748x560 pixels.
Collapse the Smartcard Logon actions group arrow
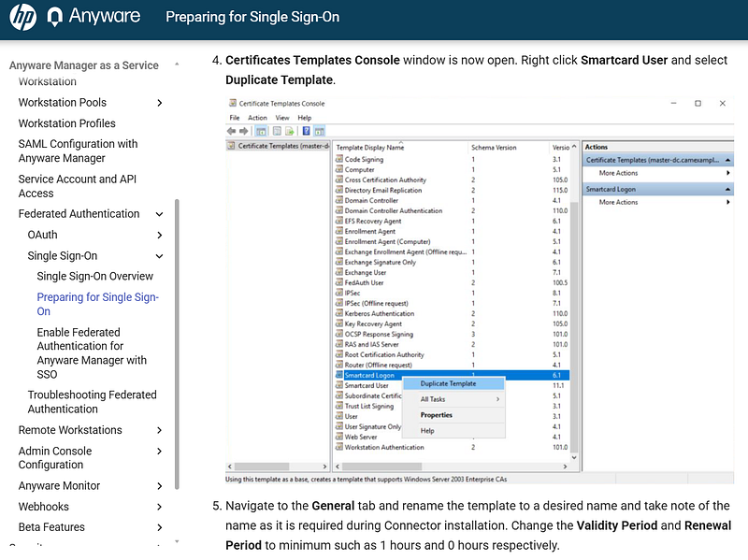point(727,190)
